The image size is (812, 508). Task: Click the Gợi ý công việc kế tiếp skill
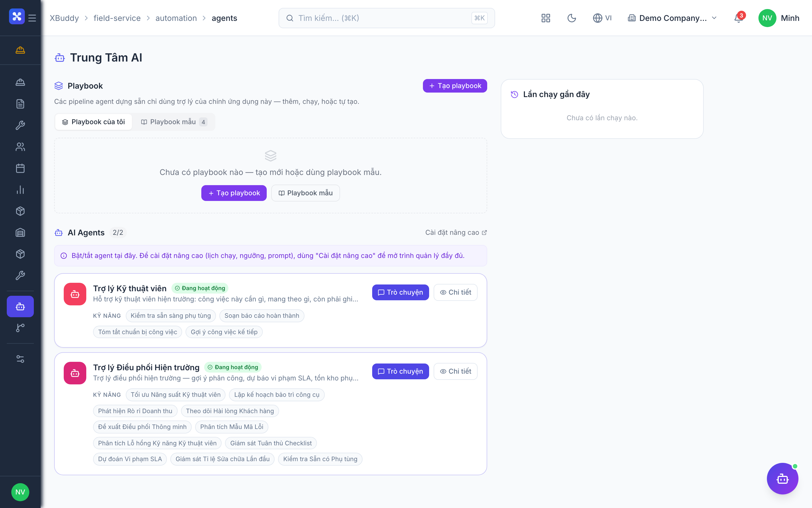click(x=224, y=332)
